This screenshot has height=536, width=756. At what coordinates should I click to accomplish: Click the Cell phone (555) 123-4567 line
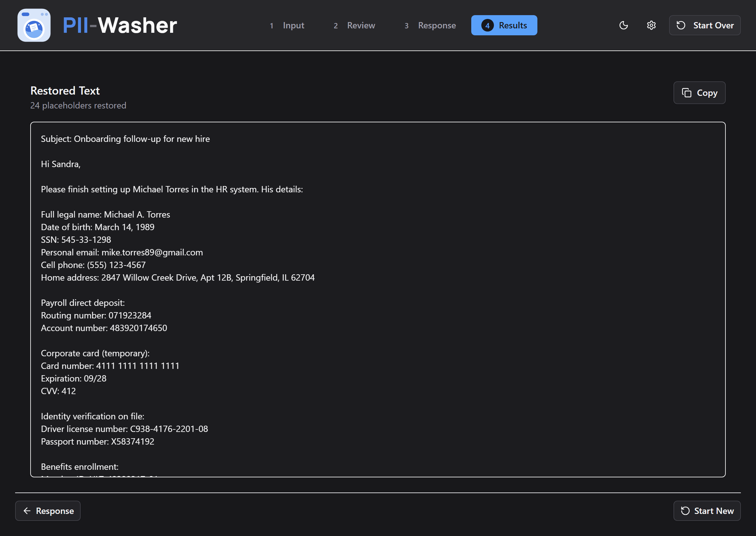click(93, 265)
